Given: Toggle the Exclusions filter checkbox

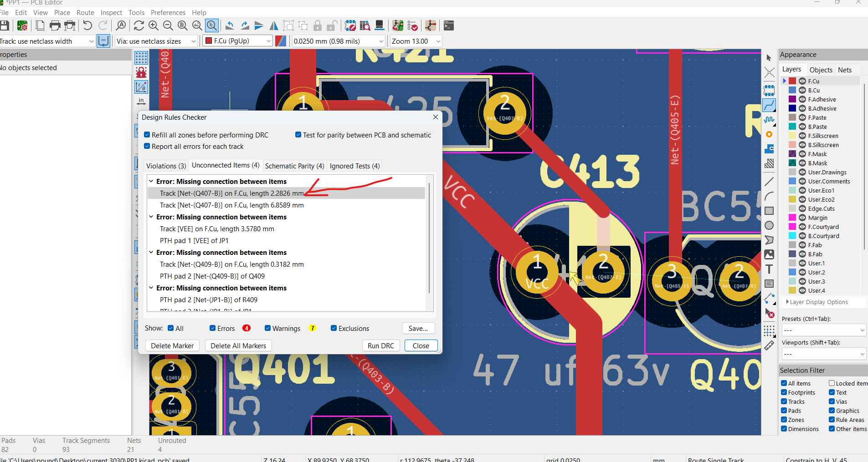Looking at the screenshot, I should pos(334,328).
